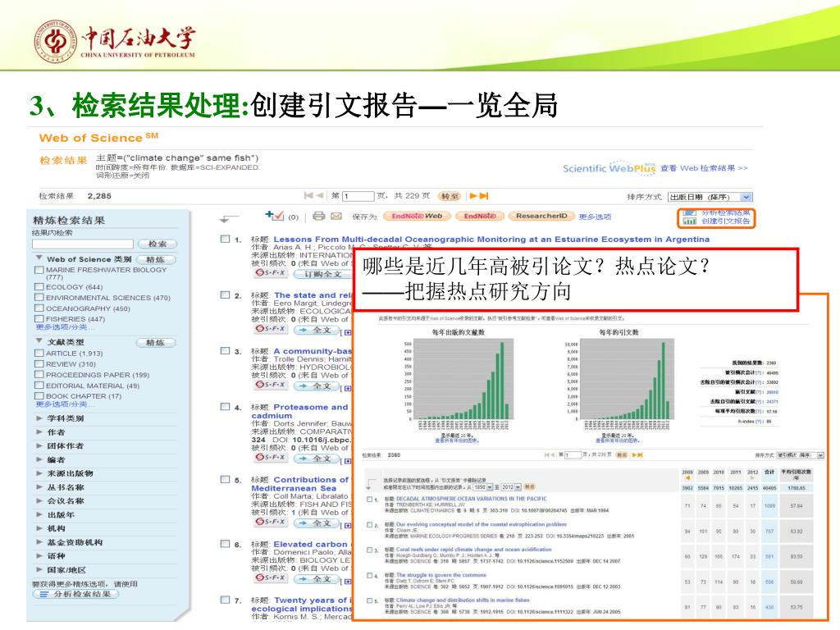
Task: Go to next page orange arrow
Action: pyautogui.click(x=473, y=196)
